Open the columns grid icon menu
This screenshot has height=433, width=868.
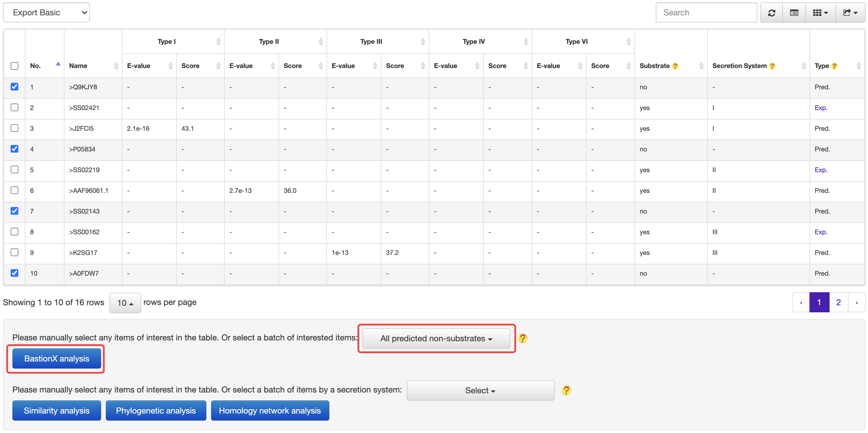pos(820,13)
